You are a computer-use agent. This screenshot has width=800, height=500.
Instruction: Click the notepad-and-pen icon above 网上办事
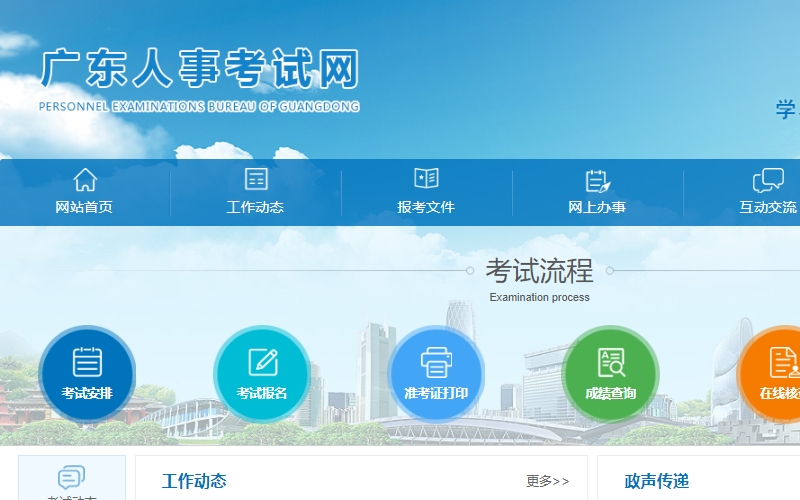click(597, 181)
